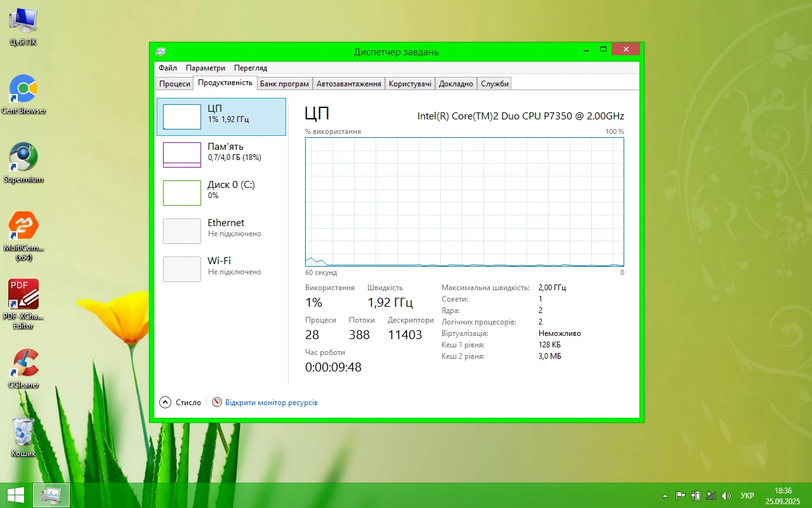Click the УКР language indicator
The image size is (812, 508).
point(747,495)
